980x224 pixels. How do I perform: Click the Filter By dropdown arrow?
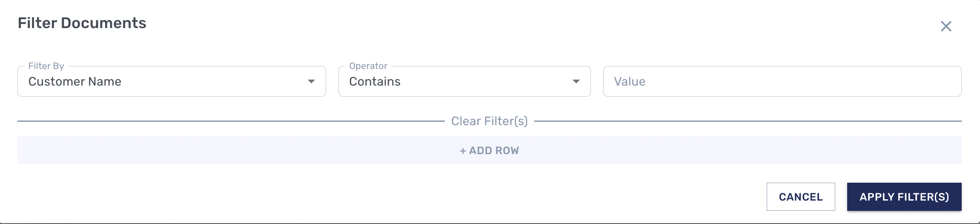click(311, 81)
